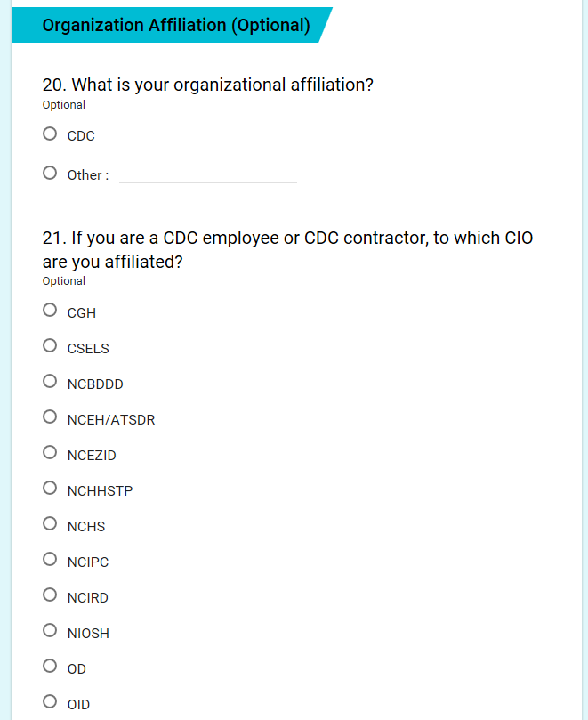Click question 20 organizational affiliation text
This screenshot has height=720, width=588.
(207, 85)
